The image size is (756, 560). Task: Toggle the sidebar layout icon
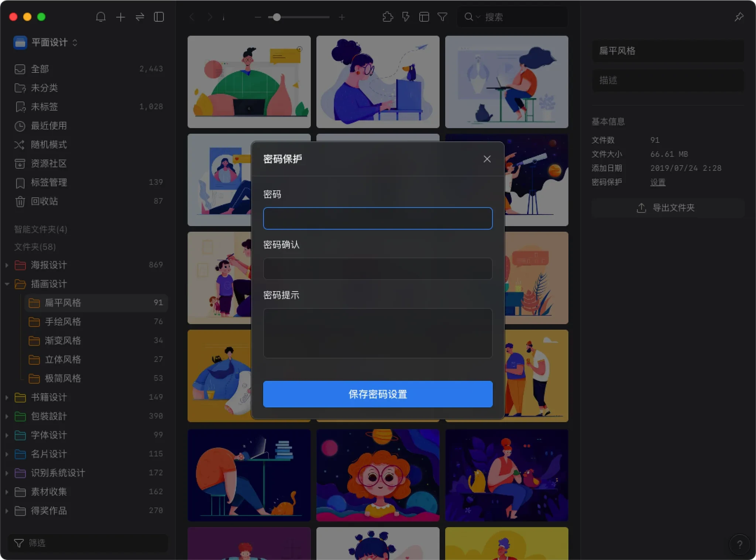coord(159,17)
